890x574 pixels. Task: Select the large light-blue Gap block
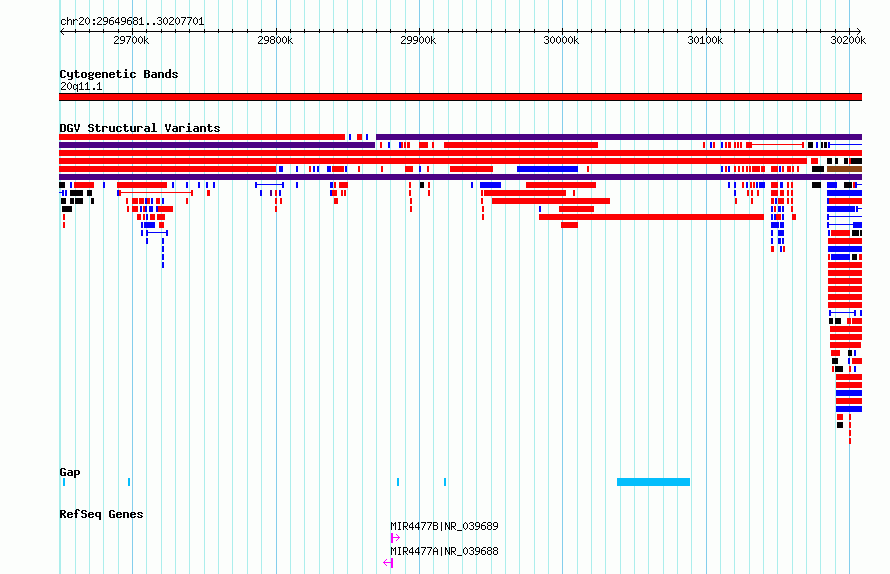653,482
